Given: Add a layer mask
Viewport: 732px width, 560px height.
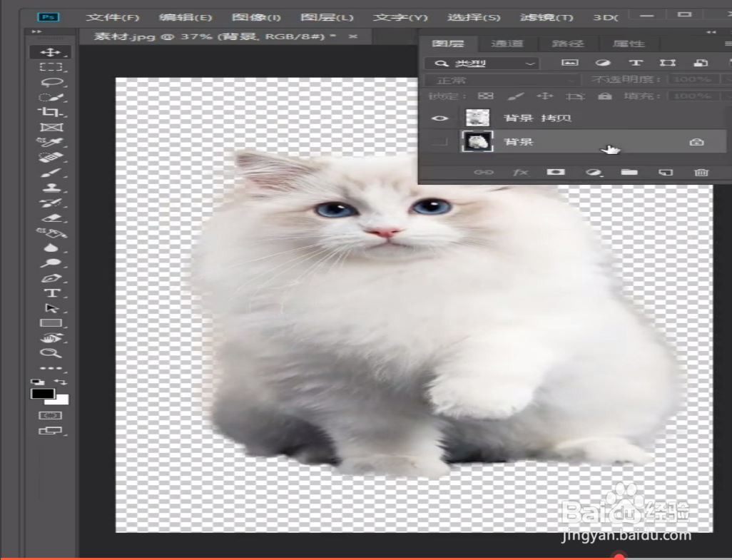Looking at the screenshot, I should pos(556,172).
